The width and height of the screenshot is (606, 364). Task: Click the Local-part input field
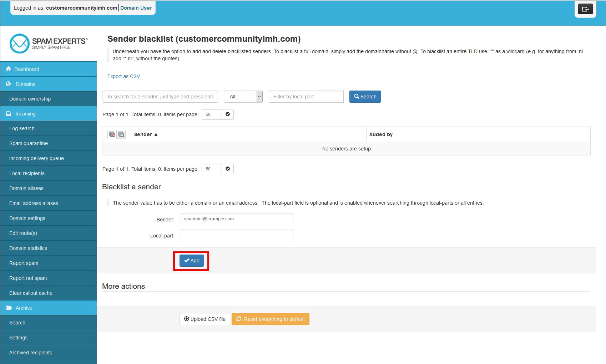237,235
